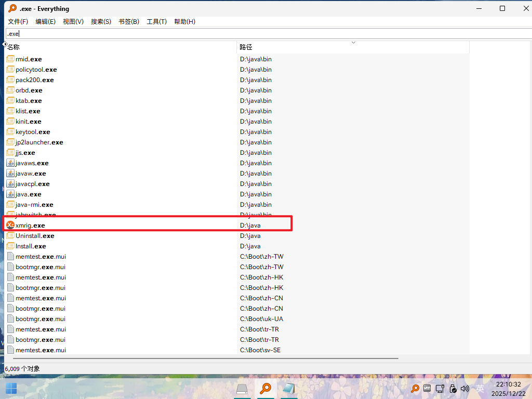Screen dimensions: 532x399
Task: Open the 书签(B) menu
Action: [x=129, y=21]
